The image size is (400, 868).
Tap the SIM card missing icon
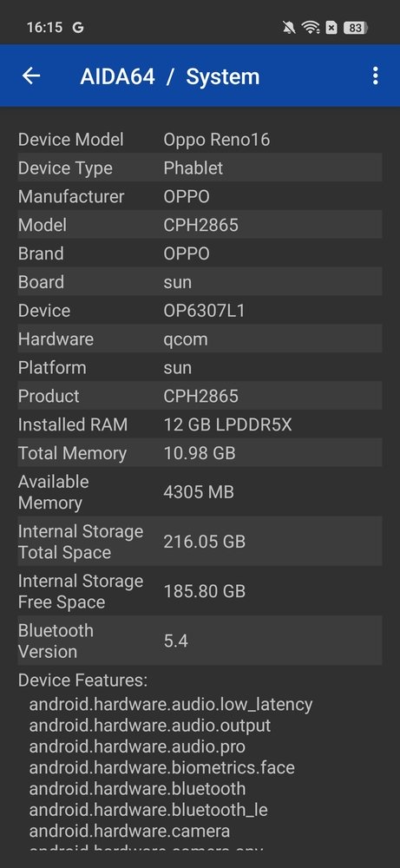(x=331, y=27)
